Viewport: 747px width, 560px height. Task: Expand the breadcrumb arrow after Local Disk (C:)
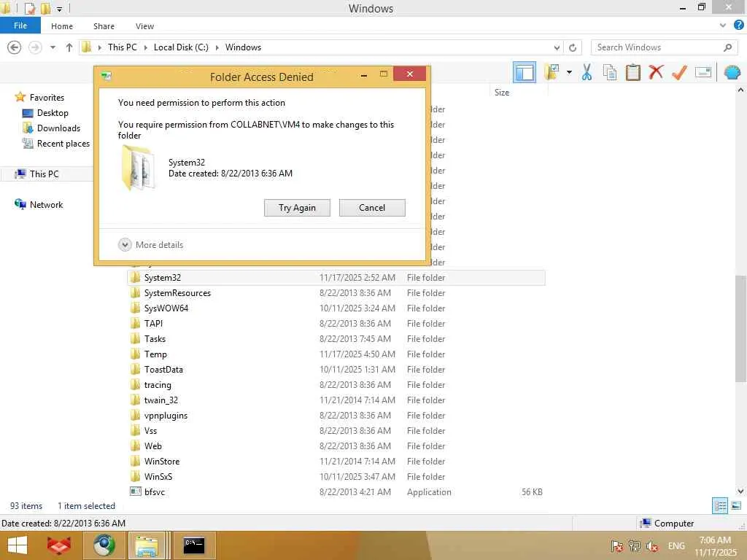point(217,47)
